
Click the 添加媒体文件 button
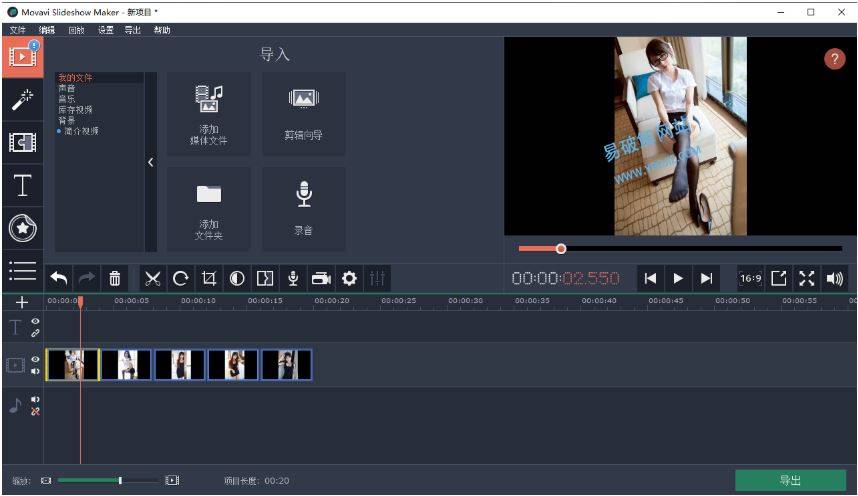pos(208,114)
